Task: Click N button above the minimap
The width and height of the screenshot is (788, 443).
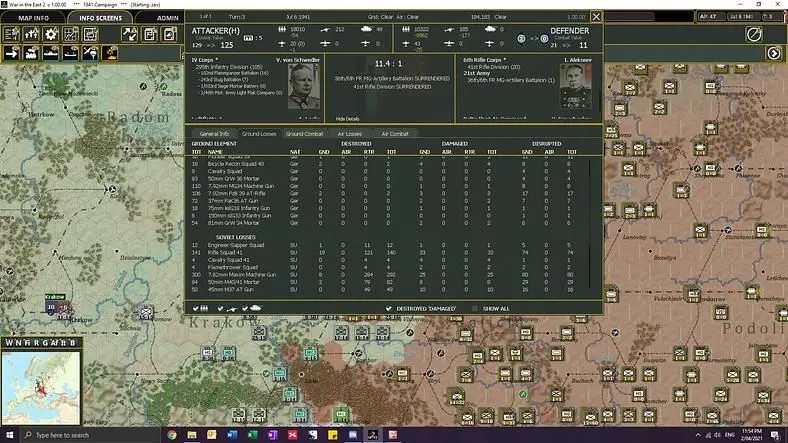Action: [19, 343]
